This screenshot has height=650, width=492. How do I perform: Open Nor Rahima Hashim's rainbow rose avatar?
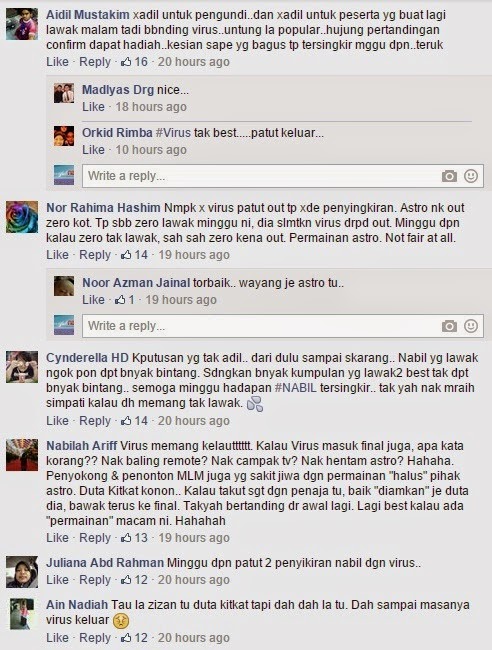22,217
